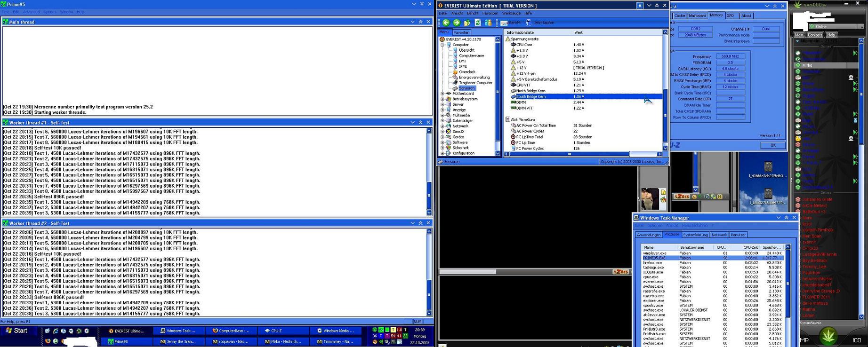Click the smiley emoticon icon beside tZers
This screenshot has width=868, height=347.
tap(694, 197)
